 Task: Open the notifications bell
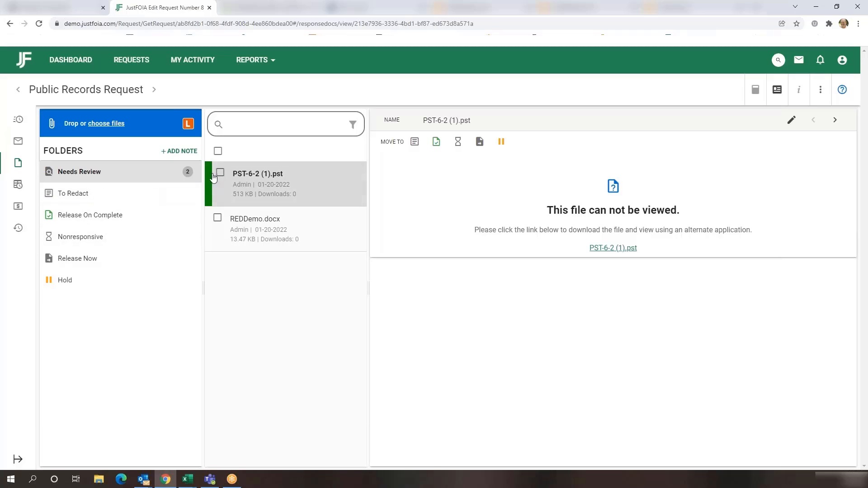pyautogui.click(x=820, y=60)
